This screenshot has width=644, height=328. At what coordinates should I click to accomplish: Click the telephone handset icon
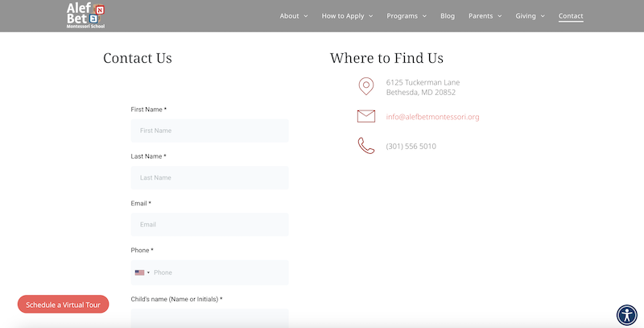[x=366, y=146]
